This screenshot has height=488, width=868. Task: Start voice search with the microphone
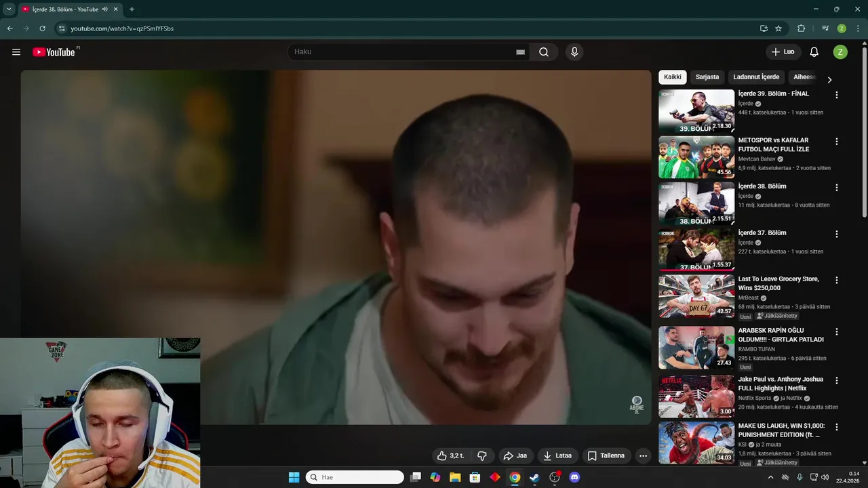coord(574,52)
